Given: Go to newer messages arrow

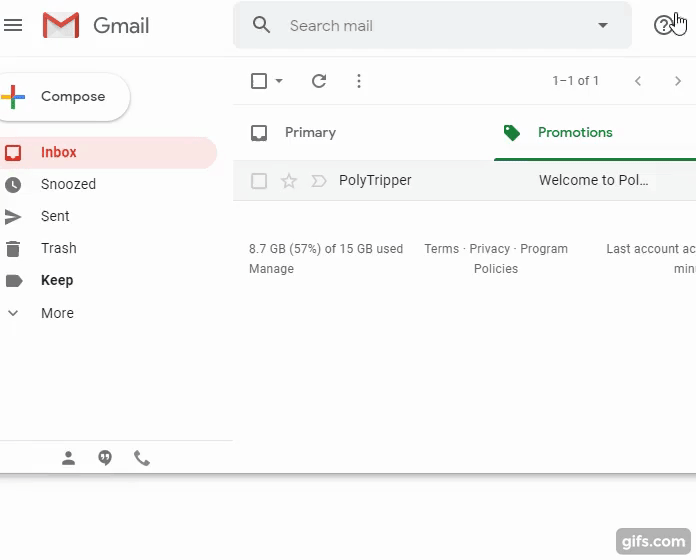Looking at the screenshot, I should pyautogui.click(x=638, y=81).
